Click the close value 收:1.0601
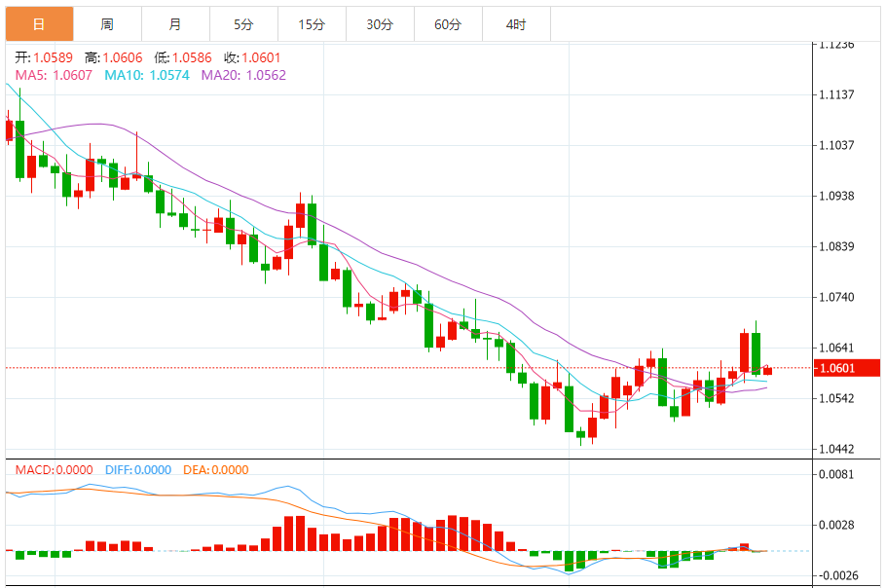Viewport: 886px width, 588px height. pos(252,57)
